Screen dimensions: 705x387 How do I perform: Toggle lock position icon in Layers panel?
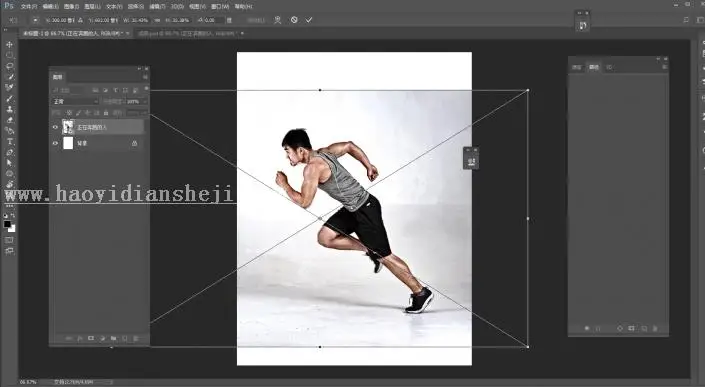[88, 113]
